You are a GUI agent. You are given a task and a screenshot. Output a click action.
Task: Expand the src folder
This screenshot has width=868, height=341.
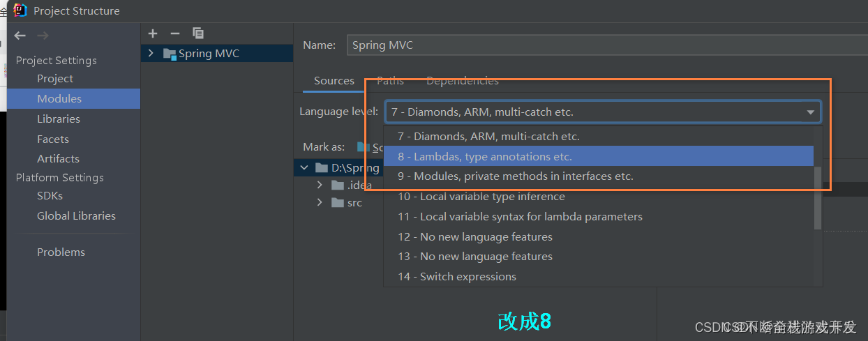click(x=320, y=203)
